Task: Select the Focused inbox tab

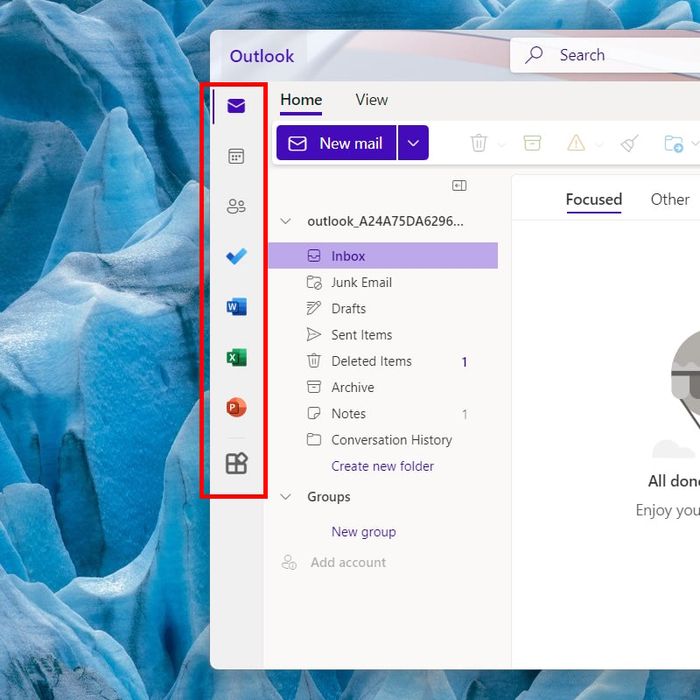Action: [x=594, y=200]
